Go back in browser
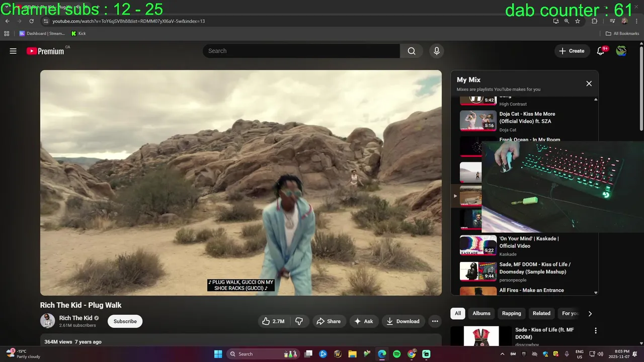Image resolution: width=644 pixels, height=362 pixels. (7, 21)
